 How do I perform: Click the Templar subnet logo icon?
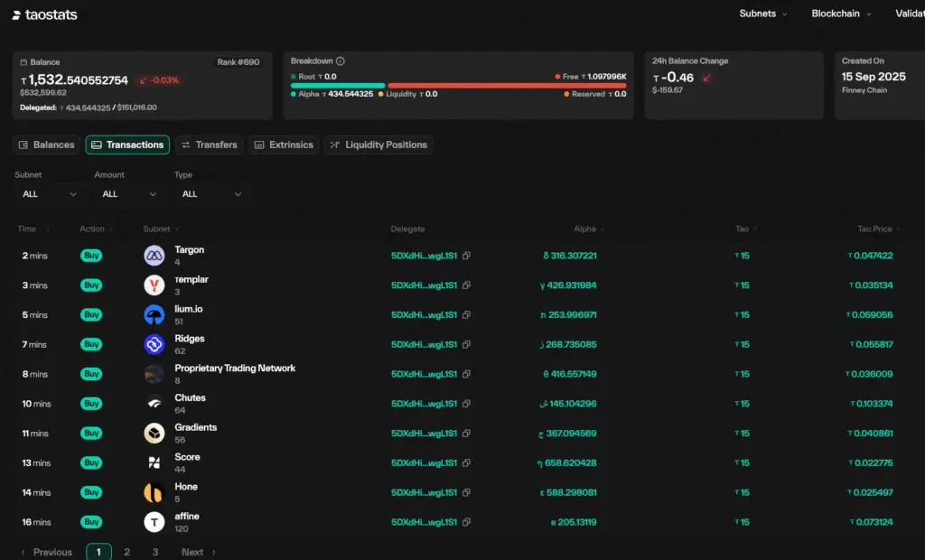154,285
